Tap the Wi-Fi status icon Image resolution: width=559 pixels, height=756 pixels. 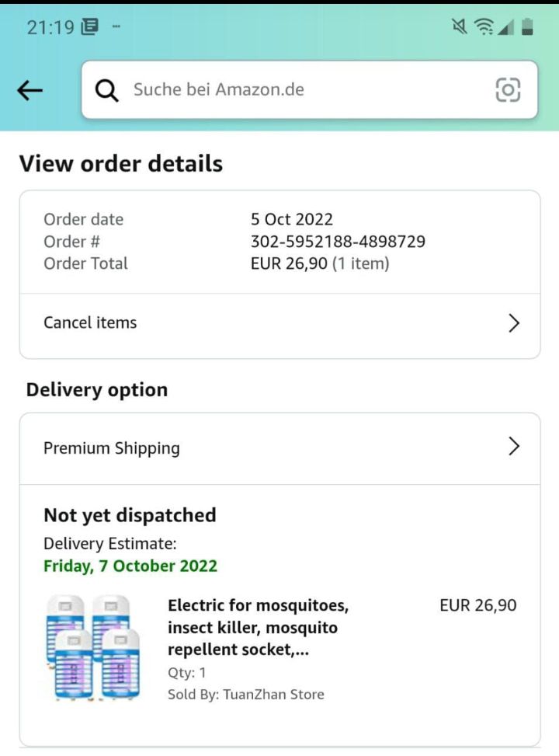click(x=484, y=27)
